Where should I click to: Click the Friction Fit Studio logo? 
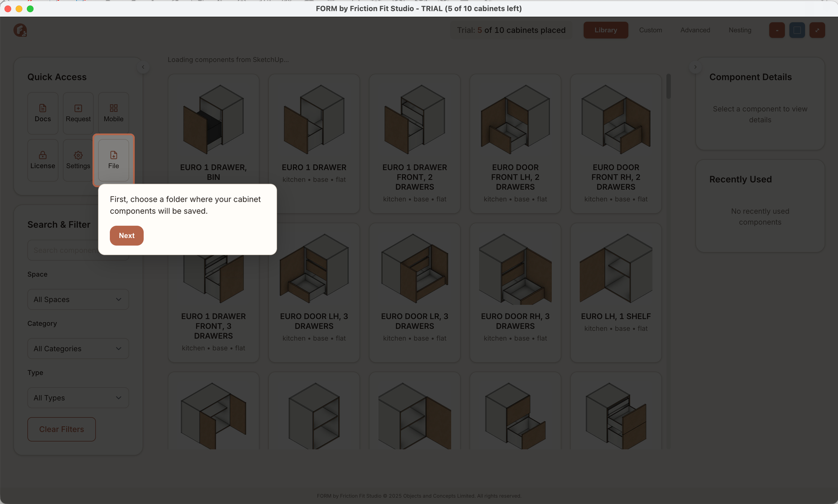pos(20,30)
